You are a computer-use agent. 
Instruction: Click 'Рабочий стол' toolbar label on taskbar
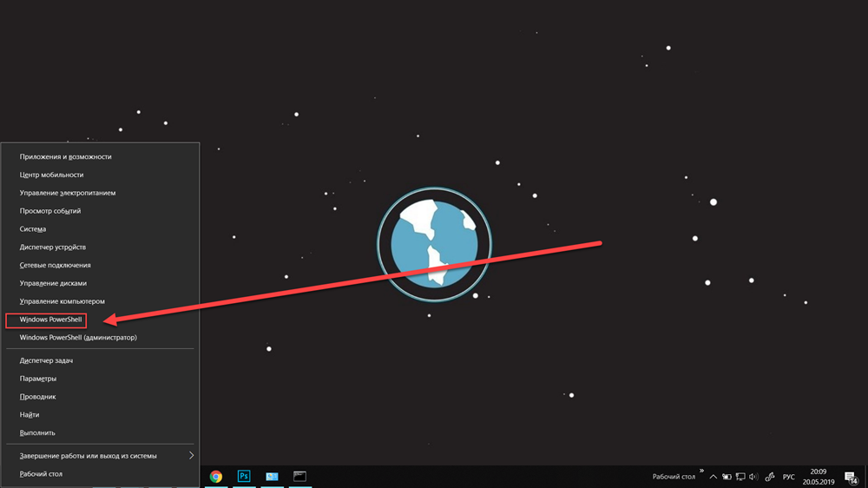click(x=674, y=477)
